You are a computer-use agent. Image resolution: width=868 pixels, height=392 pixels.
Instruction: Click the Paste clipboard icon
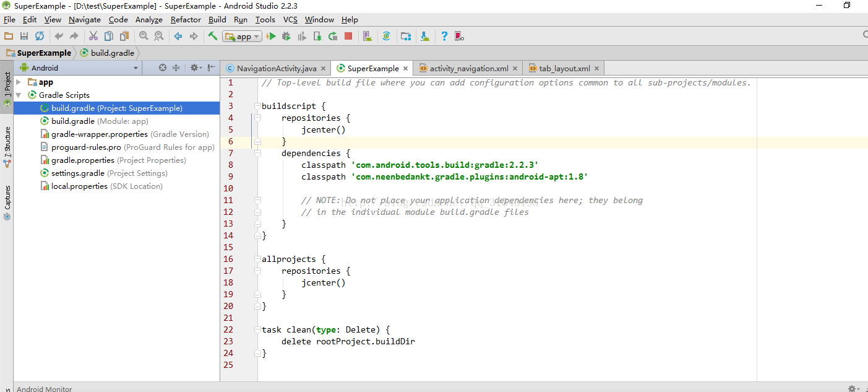point(124,37)
